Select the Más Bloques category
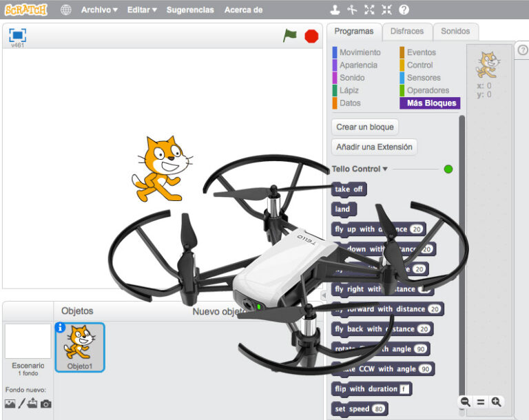 430,103
